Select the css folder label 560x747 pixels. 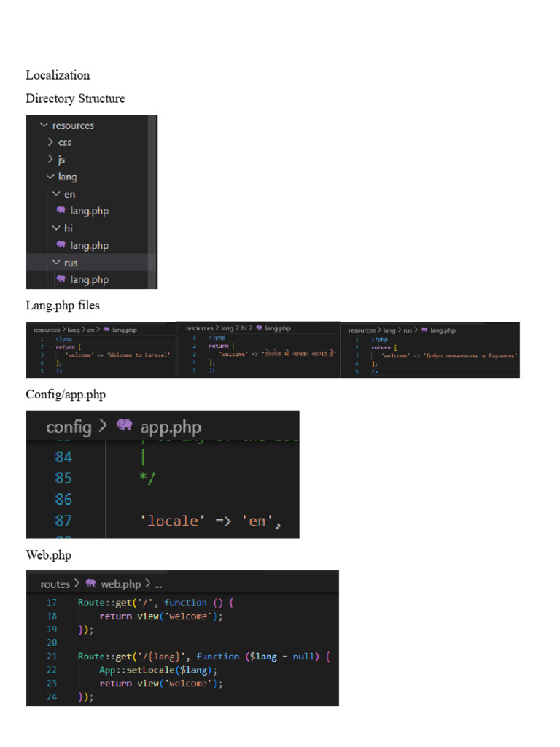(x=65, y=142)
